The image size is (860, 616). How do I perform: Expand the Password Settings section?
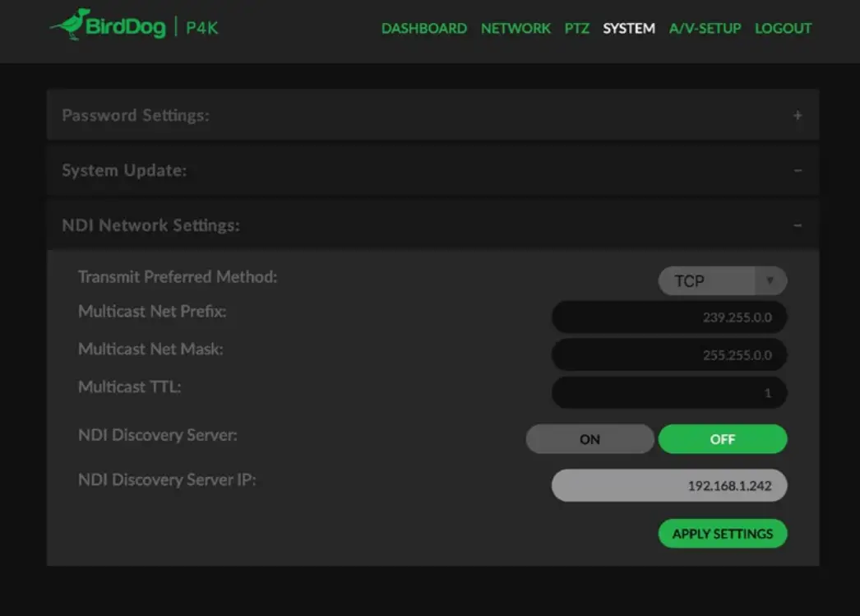(796, 115)
